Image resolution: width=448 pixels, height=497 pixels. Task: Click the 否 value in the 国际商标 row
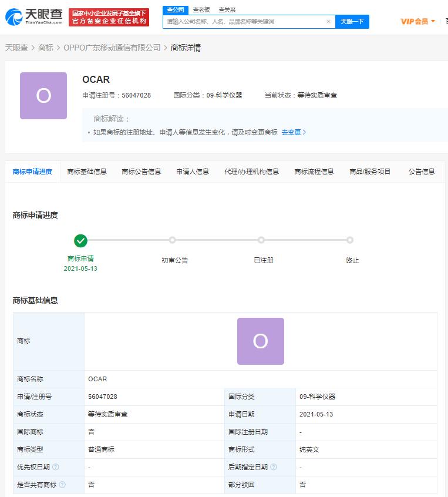point(91,432)
